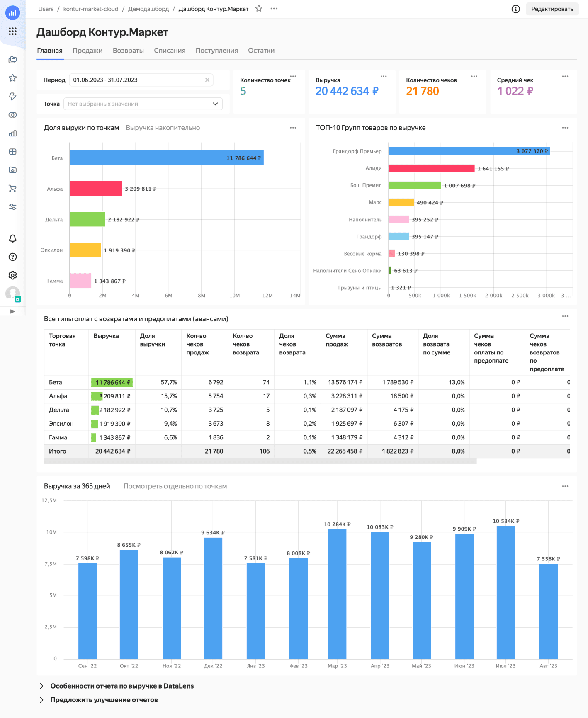This screenshot has height=718, width=588.
Task: Expand Особенности отчета по выручке в DataLens
Action: [121, 686]
